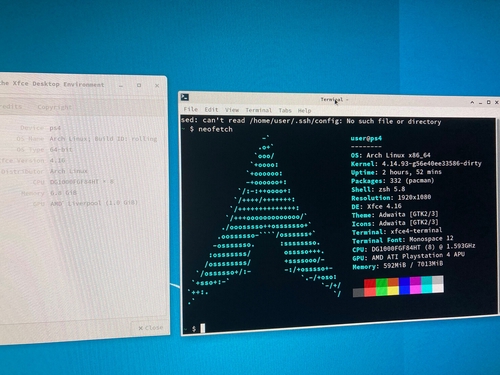Open the Terminal menu
The height and width of the screenshot is (375, 500).
(x=259, y=110)
